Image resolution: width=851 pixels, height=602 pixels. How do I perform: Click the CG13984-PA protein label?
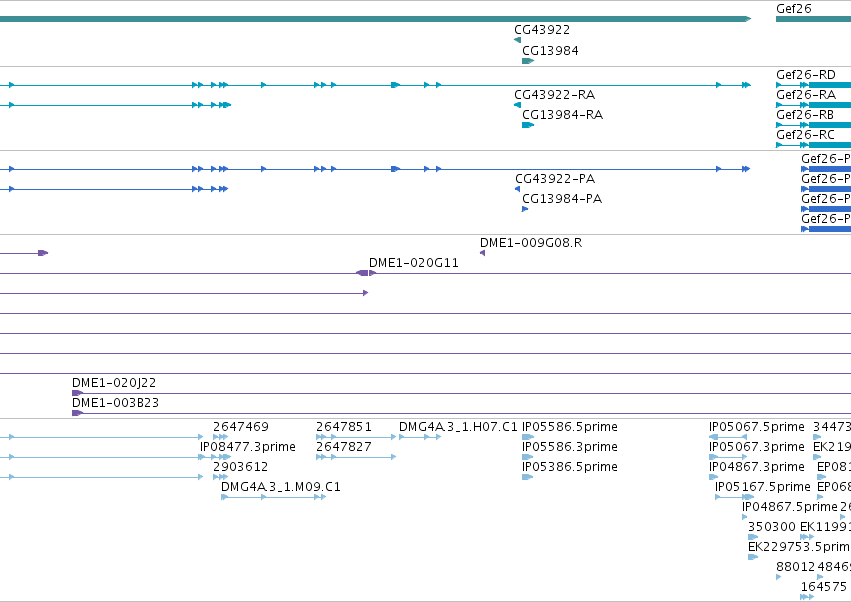click(562, 199)
